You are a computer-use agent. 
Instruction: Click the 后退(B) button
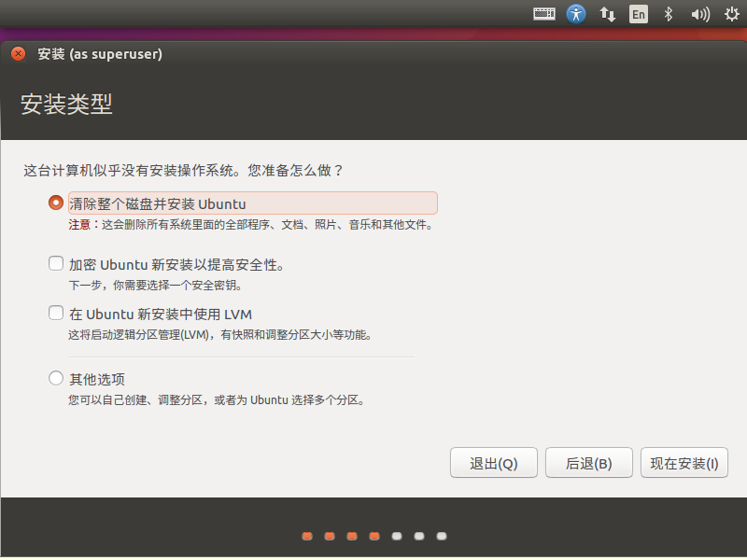(589, 463)
